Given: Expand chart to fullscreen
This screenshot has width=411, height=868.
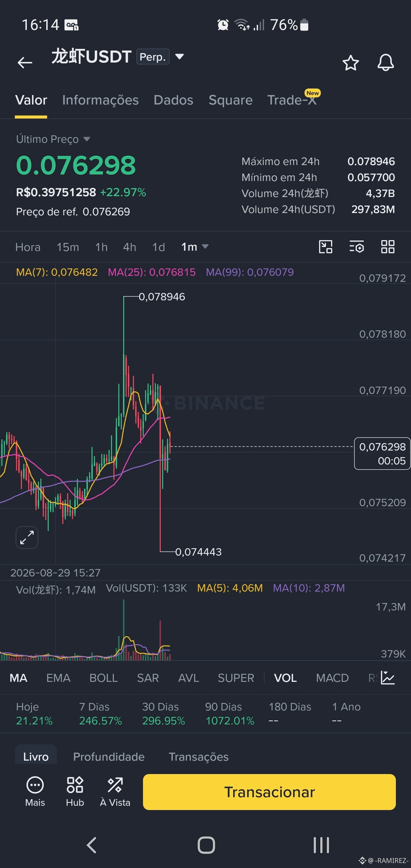Looking at the screenshot, I should [27, 537].
